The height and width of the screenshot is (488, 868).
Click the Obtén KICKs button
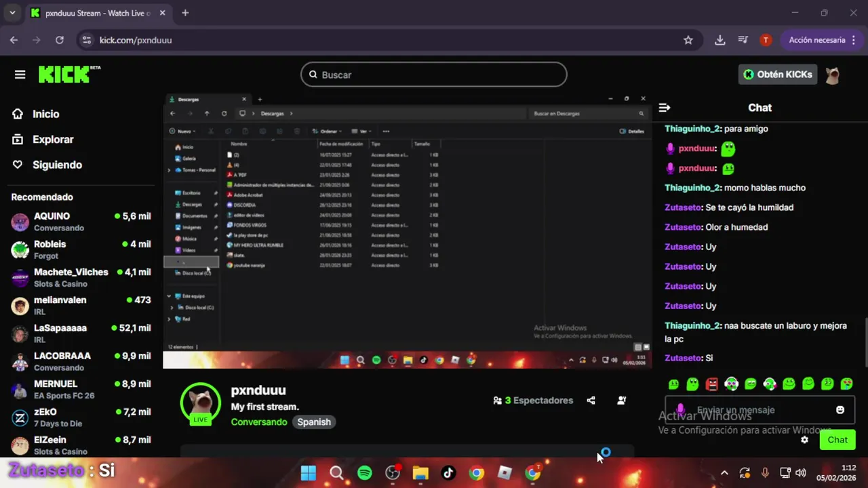(x=778, y=75)
